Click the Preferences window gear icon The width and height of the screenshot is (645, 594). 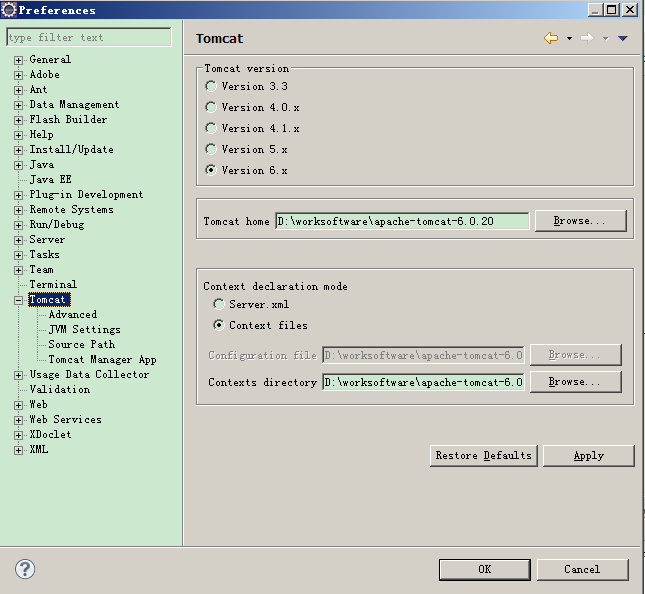[9, 10]
